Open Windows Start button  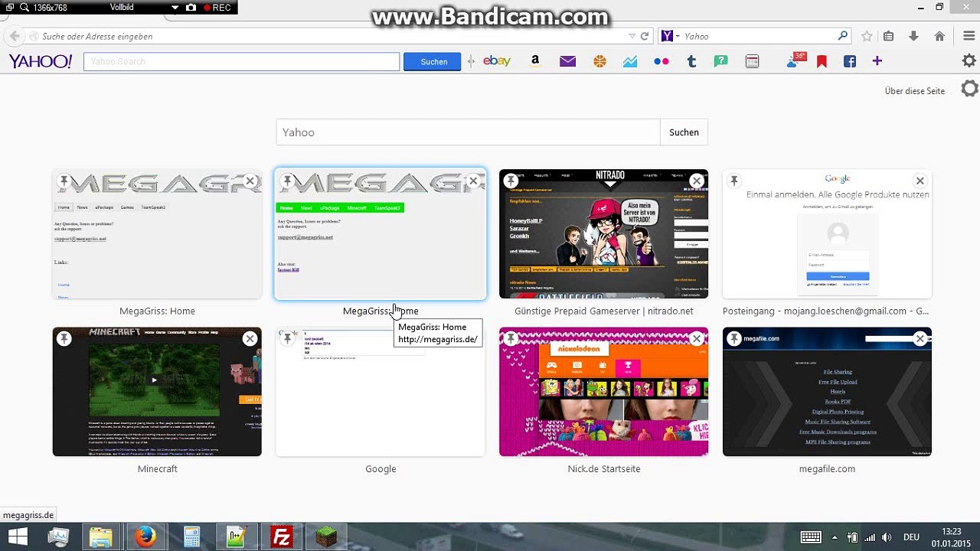point(17,537)
